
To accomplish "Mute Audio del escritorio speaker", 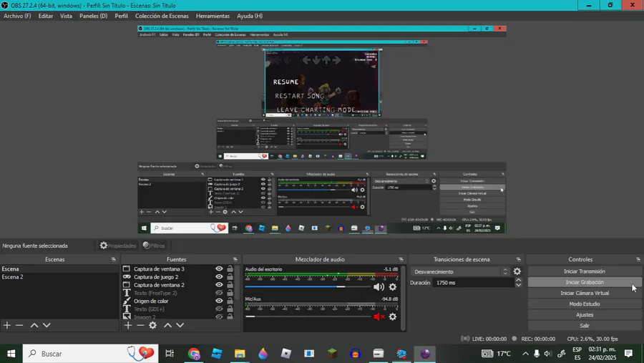I will click(x=379, y=287).
